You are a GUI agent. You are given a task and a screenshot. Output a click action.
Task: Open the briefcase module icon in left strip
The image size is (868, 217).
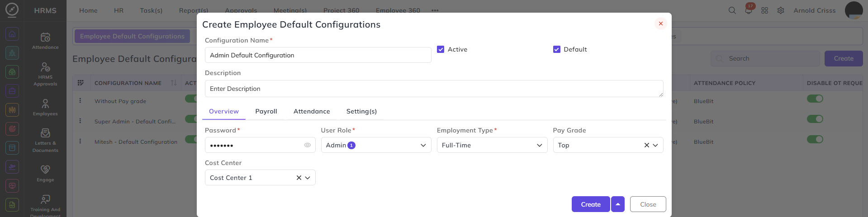point(12,91)
